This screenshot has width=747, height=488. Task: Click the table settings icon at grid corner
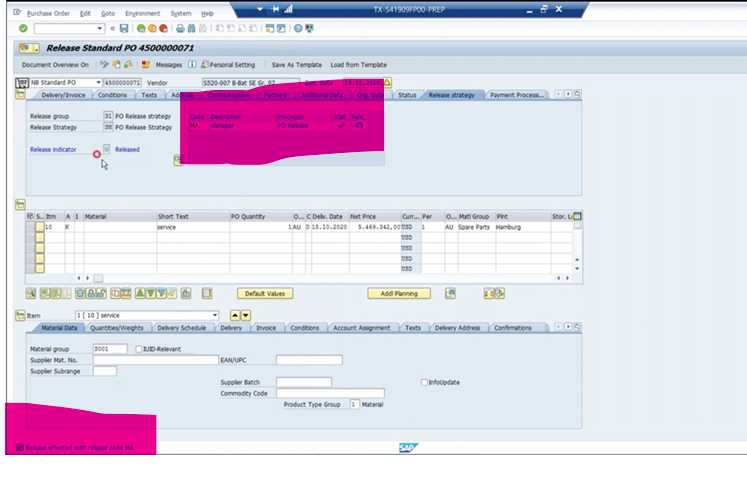click(577, 216)
